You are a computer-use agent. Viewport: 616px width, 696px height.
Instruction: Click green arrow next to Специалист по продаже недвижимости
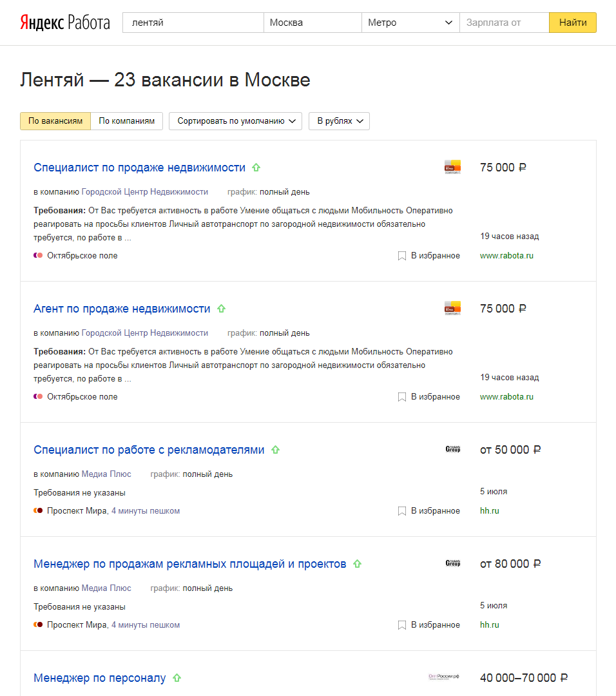(x=256, y=168)
